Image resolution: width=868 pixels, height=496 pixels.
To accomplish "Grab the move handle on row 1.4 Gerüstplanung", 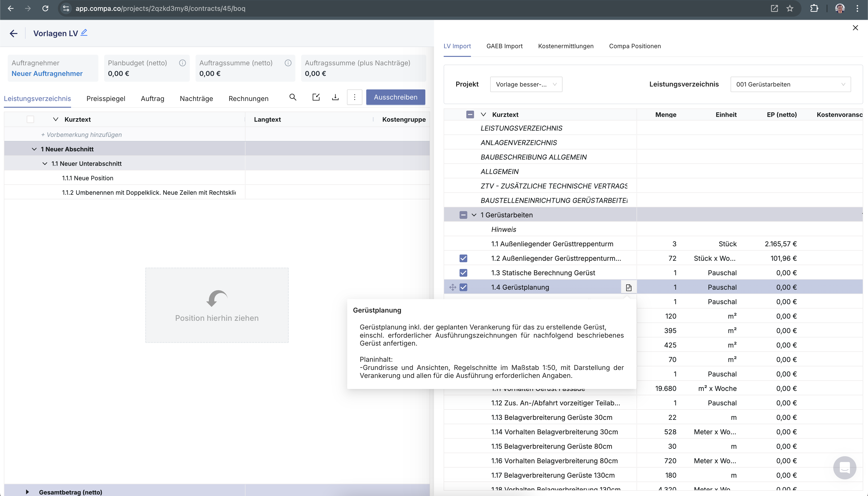I will (x=453, y=287).
